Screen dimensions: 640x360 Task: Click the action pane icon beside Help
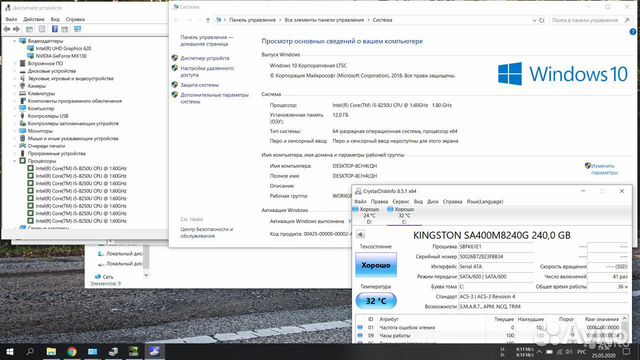64,29
